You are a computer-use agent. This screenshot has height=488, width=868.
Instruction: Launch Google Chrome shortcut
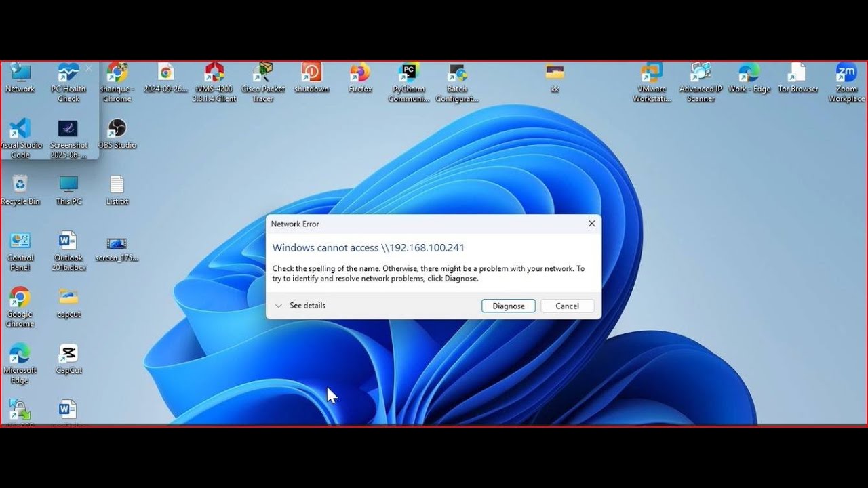coord(20,307)
